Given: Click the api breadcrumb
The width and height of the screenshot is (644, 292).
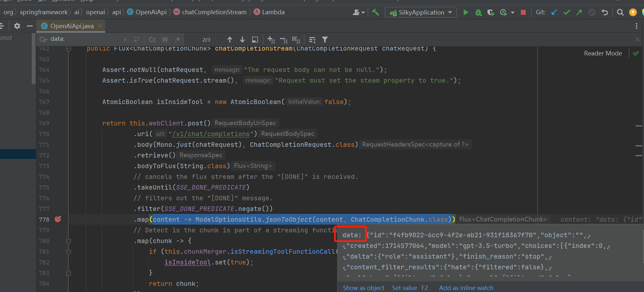Looking at the screenshot, I should click(117, 12).
